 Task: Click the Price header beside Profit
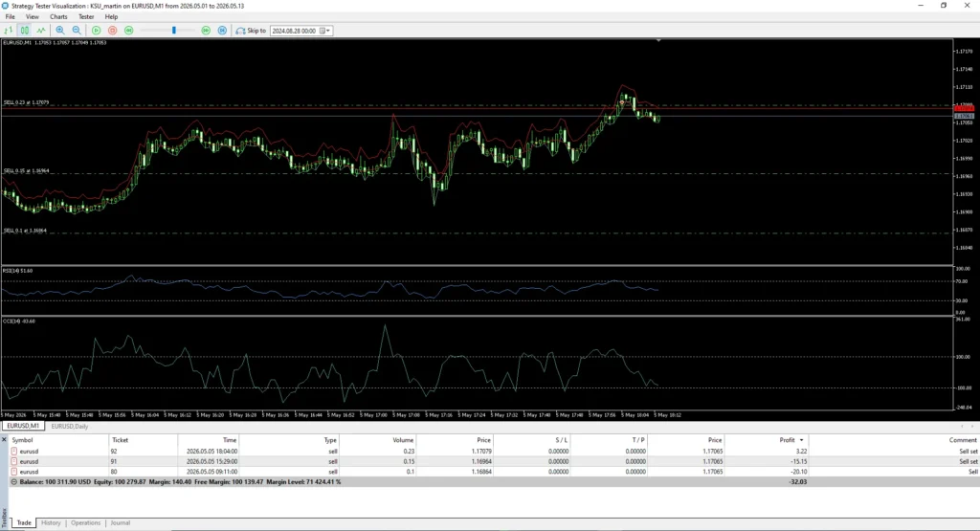(686, 440)
